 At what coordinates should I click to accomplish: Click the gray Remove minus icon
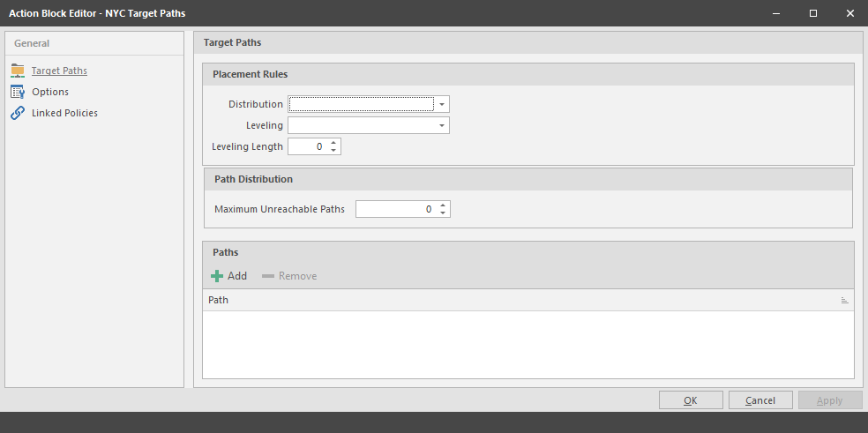(x=268, y=276)
